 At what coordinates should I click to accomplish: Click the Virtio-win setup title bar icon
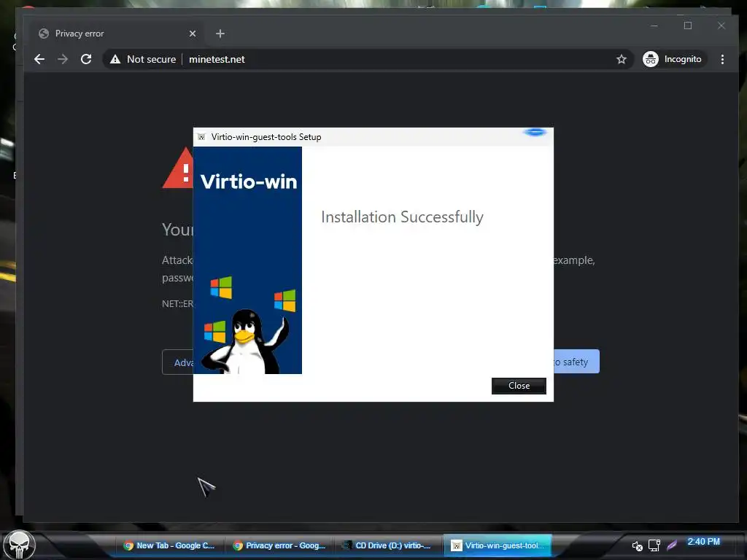coord(201,137)
